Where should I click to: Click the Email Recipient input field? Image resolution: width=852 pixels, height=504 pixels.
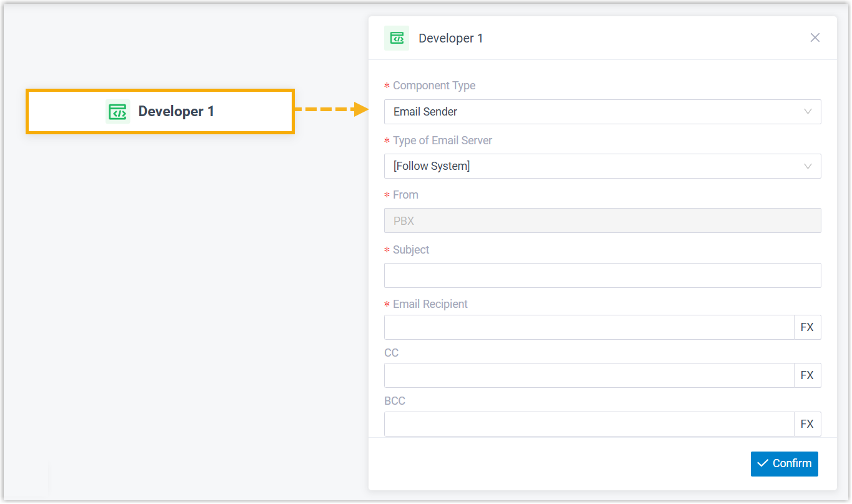(x=587, y=327)
